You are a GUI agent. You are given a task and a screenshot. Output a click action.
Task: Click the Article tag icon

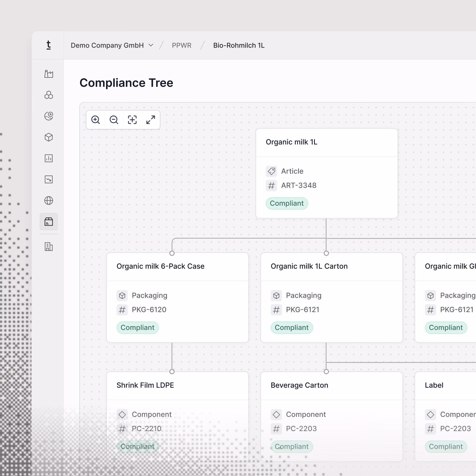point(271,171)
